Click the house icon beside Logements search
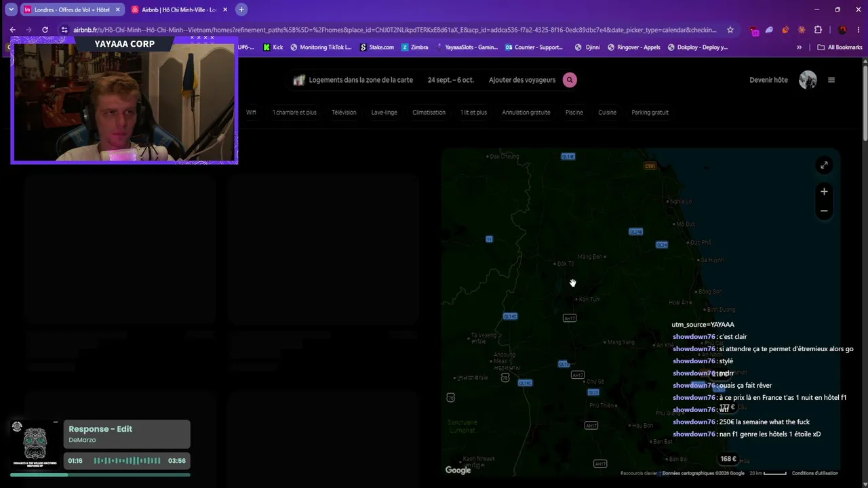Image resolution: width=868 pixels, height=488 pixels. coord(298,80)
